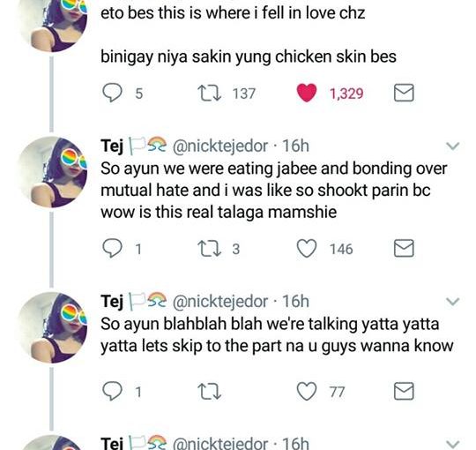Open @nicktejedor handle on jabee tweet
Screen dimensions: 476x450
point(220,146)
